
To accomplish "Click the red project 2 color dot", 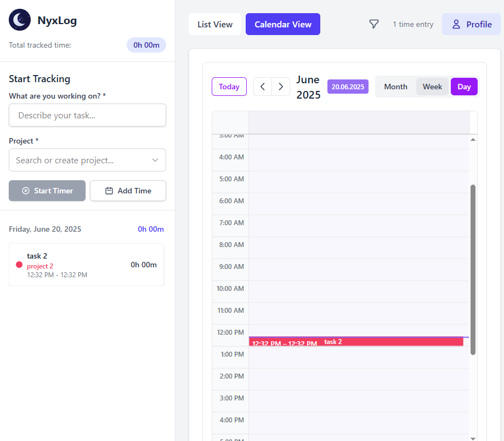I will 19,265.
